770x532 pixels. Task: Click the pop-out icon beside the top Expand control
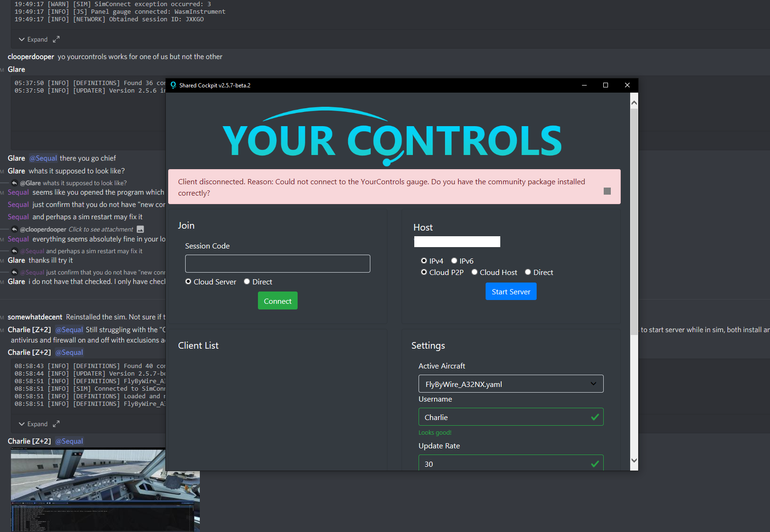pyautogui.click(x=56, y=39)
